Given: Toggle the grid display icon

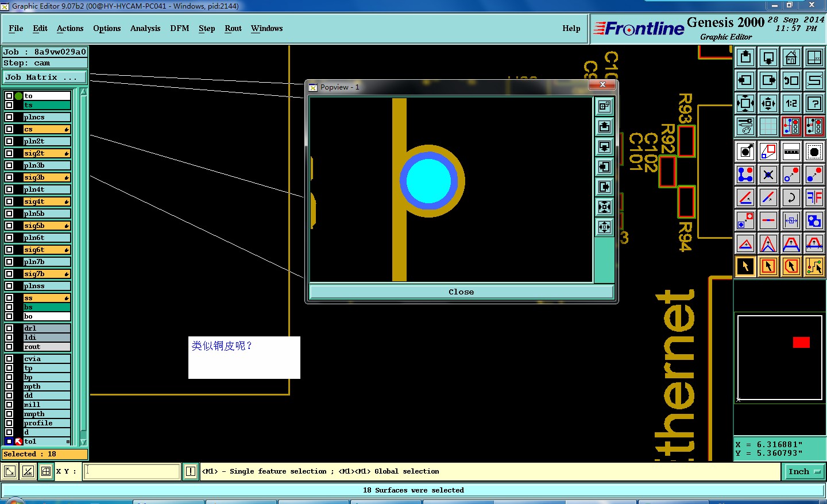Looking at the screenshot, I should tap(768, 126).
